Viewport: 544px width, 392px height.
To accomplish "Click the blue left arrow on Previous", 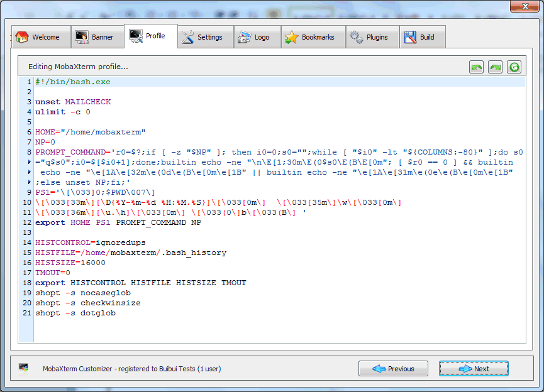I will point(379,368).
